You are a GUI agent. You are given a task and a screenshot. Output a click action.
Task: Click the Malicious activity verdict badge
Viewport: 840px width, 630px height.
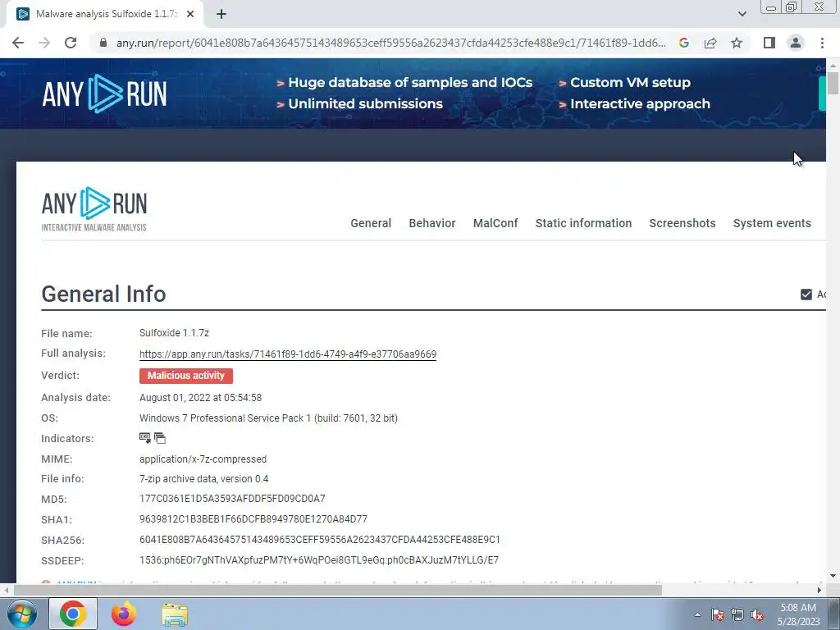pos(186,376)
